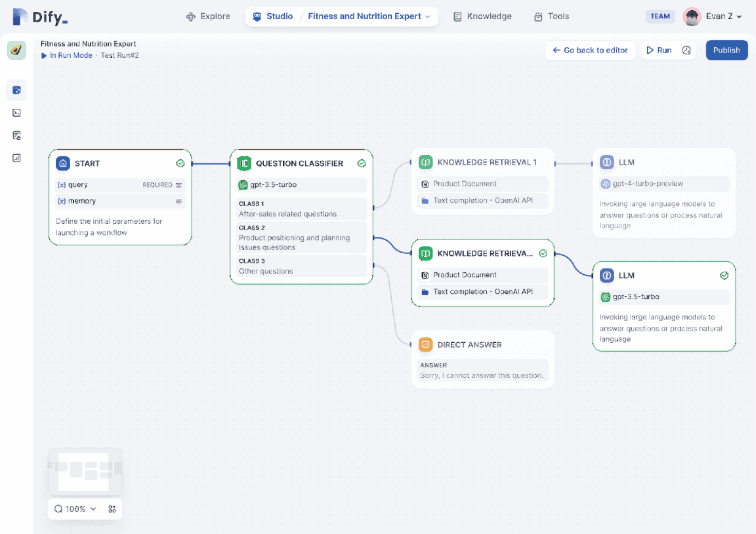Click the Question Classifier node icon
The image size is (756, 534).
[244, 163]
